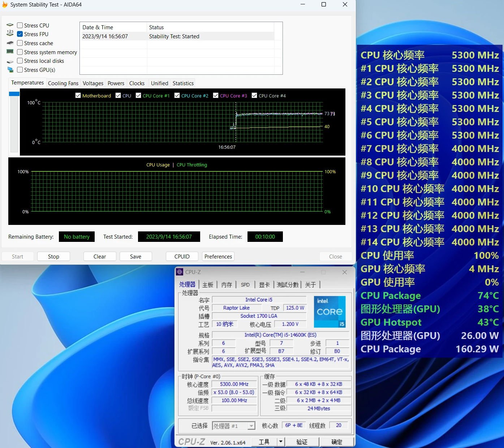Open the Preferences dialog
Image resolution: width=504 pixels, height=448 pixels.
218,256
